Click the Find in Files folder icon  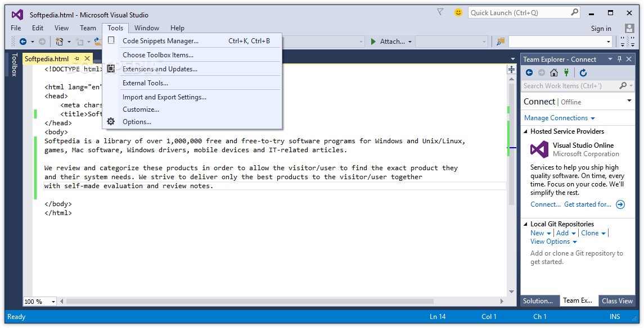coord(500,42)
